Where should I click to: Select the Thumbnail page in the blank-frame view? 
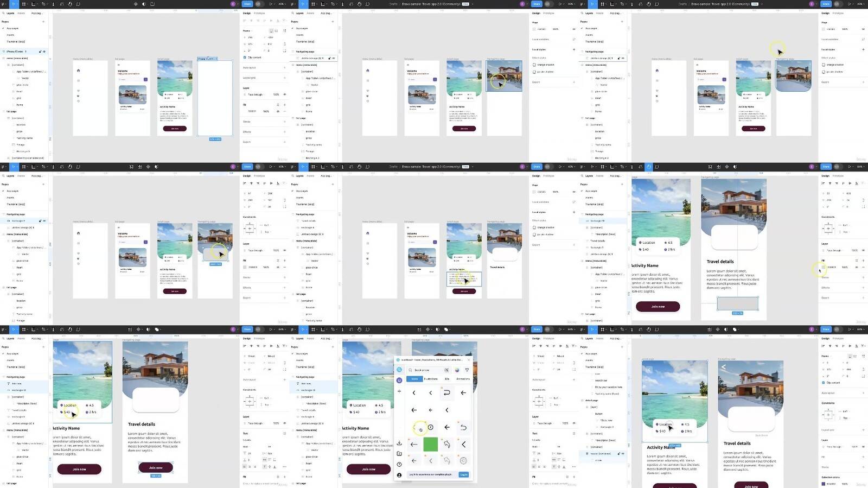(15, 41)
